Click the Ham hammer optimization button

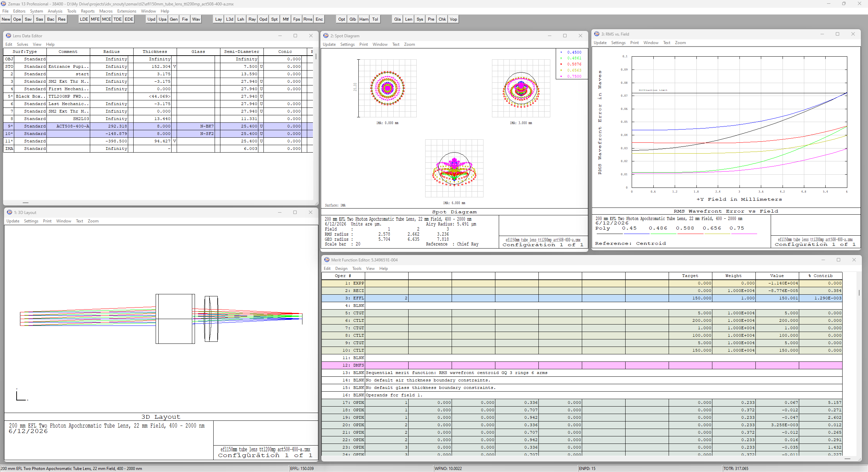[364, 19]
